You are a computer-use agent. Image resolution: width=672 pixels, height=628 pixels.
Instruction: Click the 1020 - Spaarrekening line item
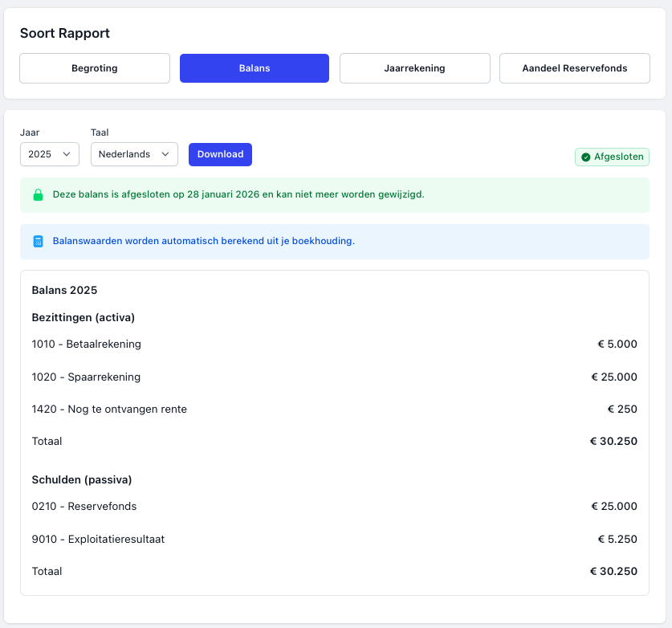[86, 377]
